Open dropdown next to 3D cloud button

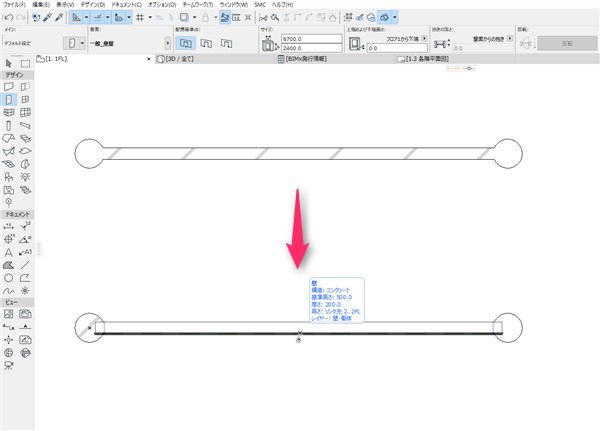(395, 17)
